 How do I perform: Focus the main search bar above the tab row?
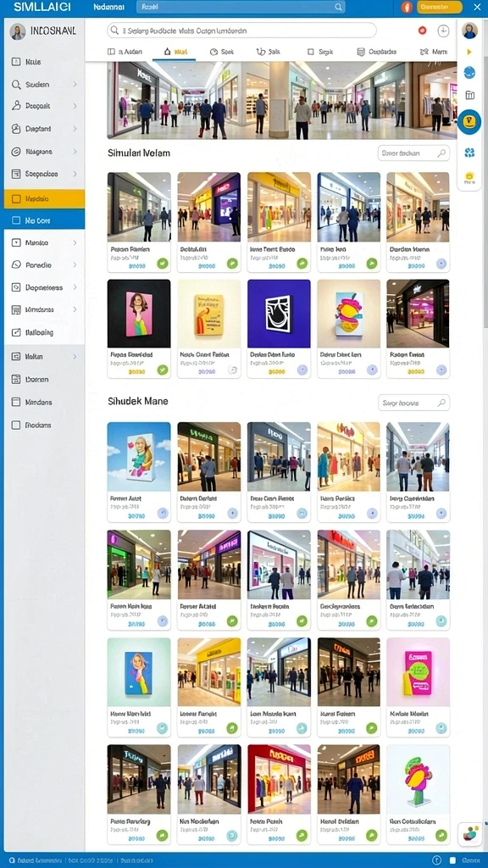[x=241, y=31]
